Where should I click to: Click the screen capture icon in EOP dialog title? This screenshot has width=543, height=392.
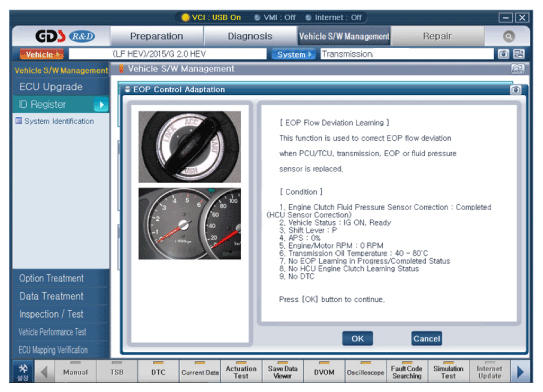[x=515, y=90]
